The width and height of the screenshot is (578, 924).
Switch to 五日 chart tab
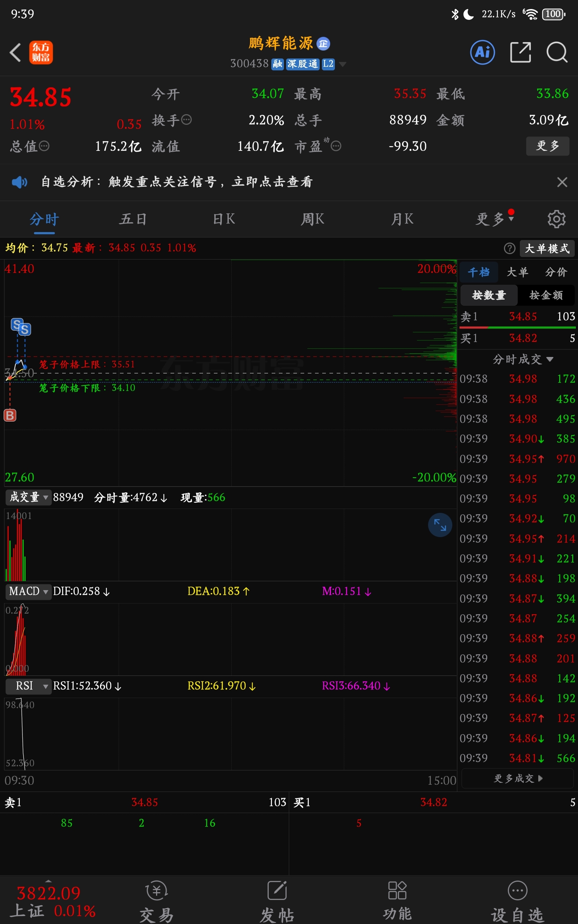click(x=133, y=219)
